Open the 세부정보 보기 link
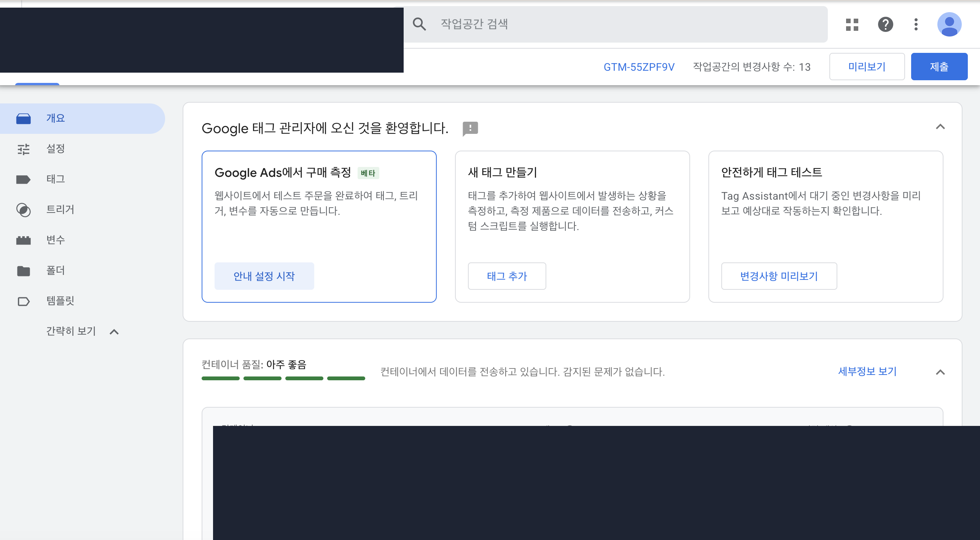 (x=867, y=371)
